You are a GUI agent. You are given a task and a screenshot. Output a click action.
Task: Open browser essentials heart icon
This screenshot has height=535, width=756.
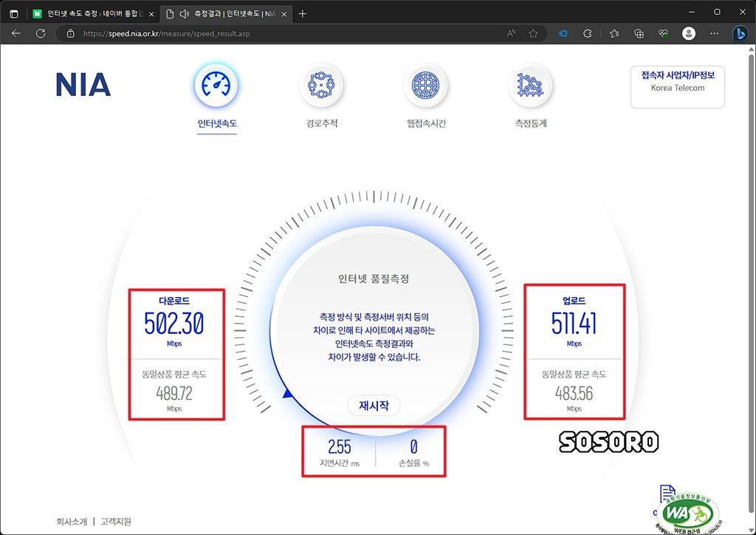pyautogui.click(x=664, y=33)
